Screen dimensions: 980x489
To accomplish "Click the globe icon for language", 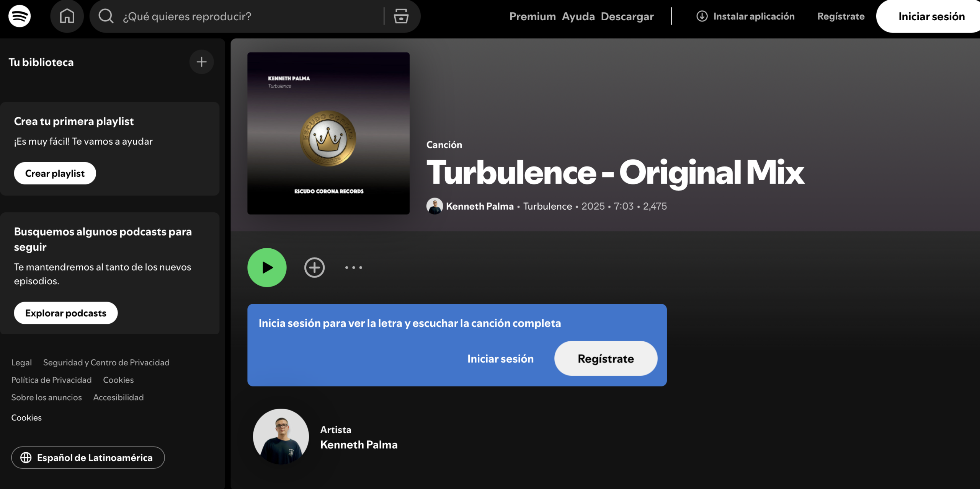I will pyautogui.click(x=26, y=458).
